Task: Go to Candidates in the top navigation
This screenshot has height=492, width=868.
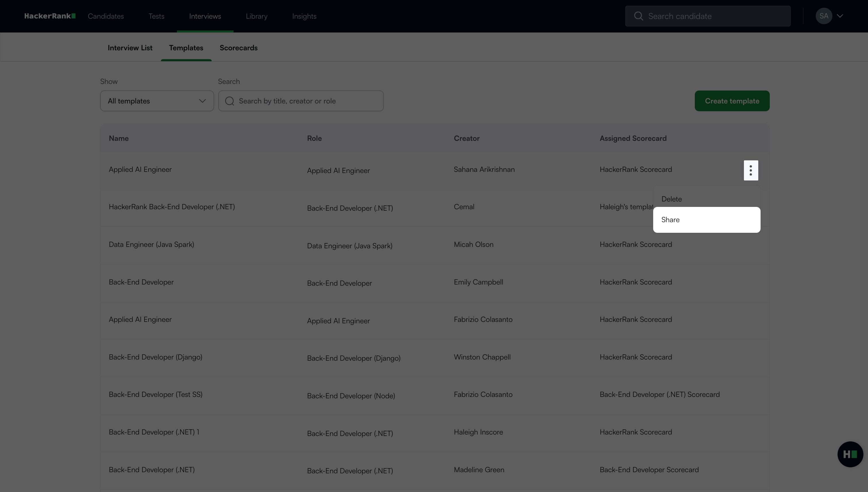Action: (106, 16)
